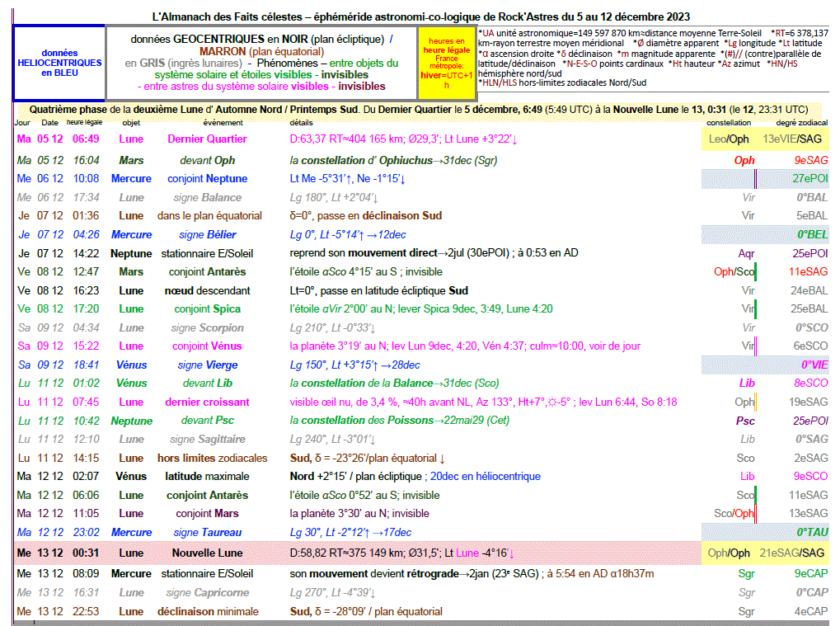Click the magenta '0°VIE' degree cell
This screenshot has height=626, width=840.
(x=814, y=365)
